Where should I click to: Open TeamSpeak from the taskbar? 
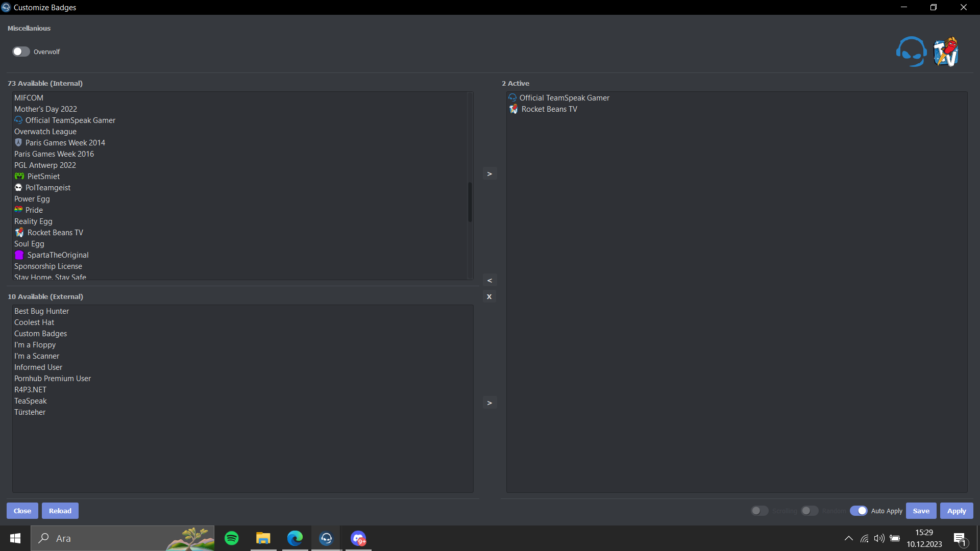[327, 538]
